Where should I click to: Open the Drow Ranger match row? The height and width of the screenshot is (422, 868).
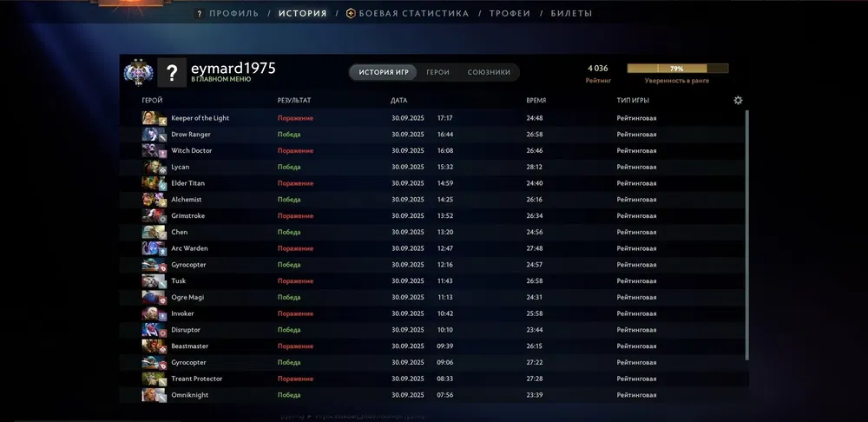(x=432, y=135)
